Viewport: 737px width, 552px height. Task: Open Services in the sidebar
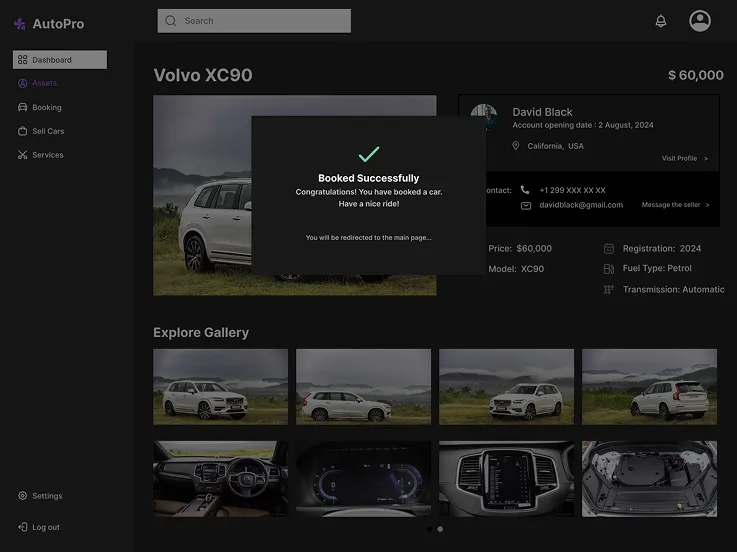(x=47, y=155)
